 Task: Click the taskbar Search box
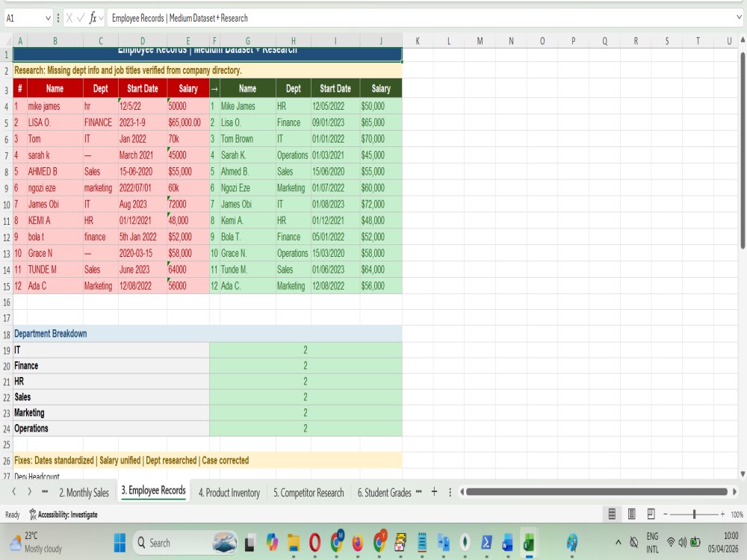(x=185, y=542)
